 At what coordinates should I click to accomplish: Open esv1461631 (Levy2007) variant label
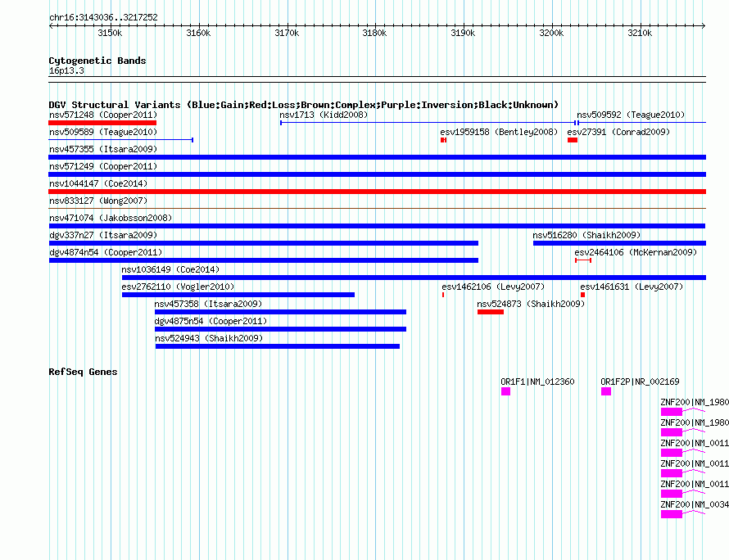click(x=632, y=287)
